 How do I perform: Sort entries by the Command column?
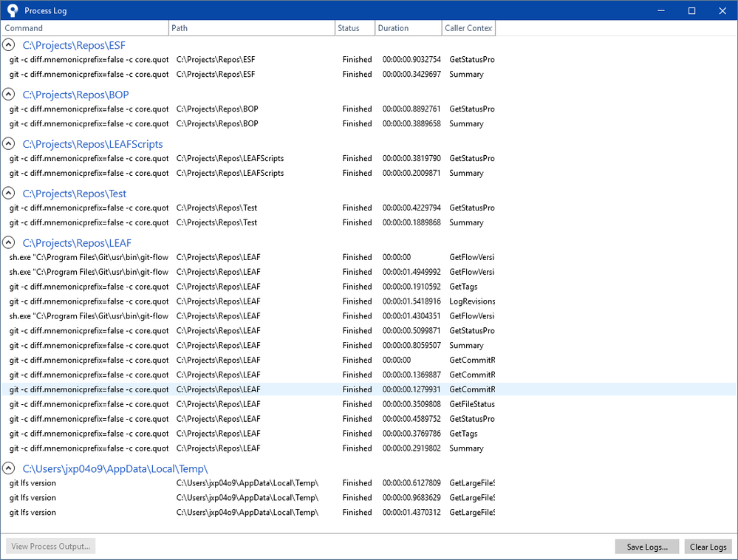[x=24, y=27]
